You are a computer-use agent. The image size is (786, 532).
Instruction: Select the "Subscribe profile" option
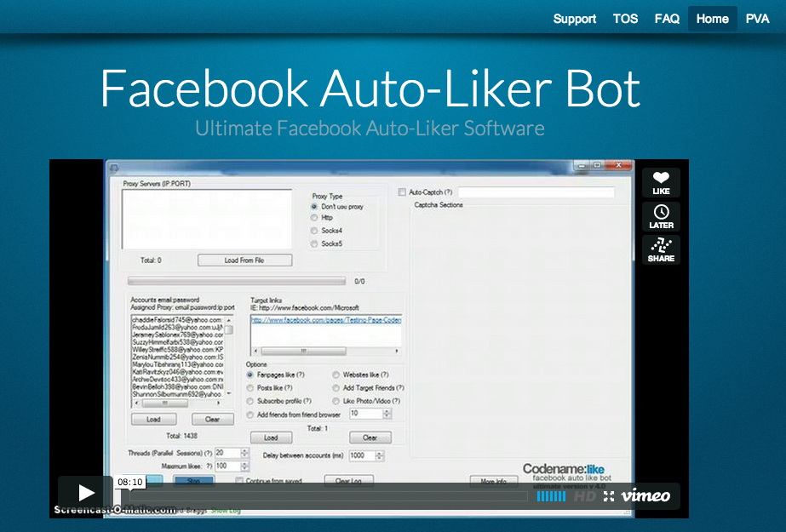click(x=250, y=401)
